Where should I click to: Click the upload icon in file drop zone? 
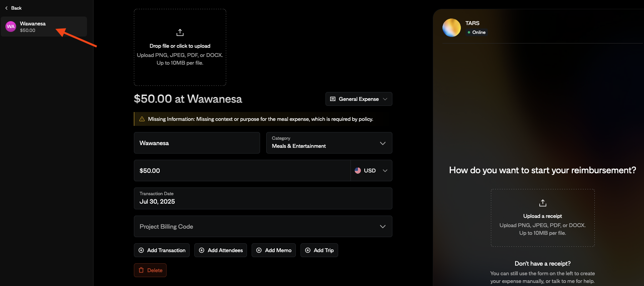coord(180,32)
